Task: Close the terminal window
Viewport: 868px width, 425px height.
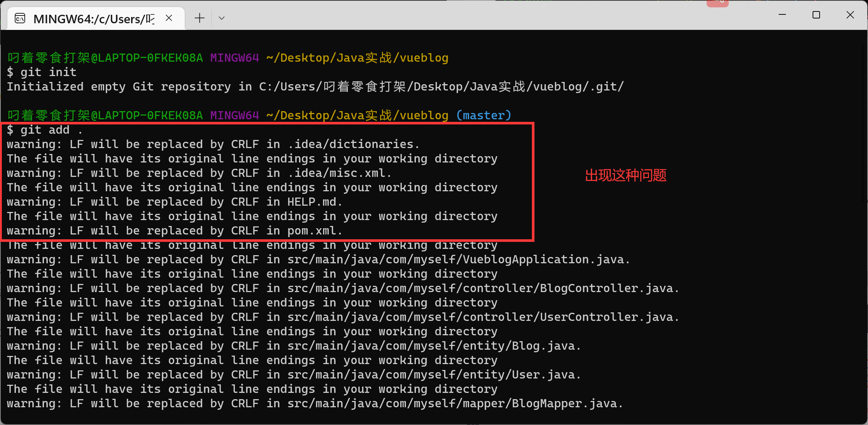Action: pos(850,15)
